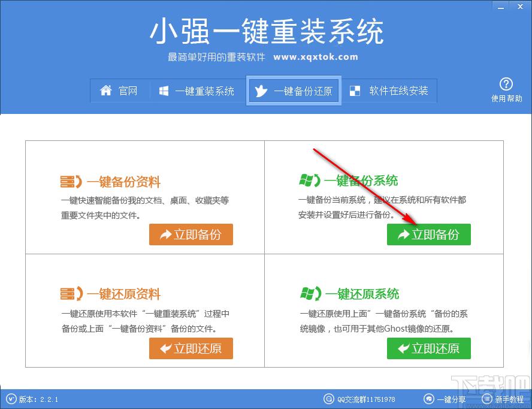Click the 一键备份资料 heading
The width and height of the screenshot is (532, 409).
click(123, 182)
